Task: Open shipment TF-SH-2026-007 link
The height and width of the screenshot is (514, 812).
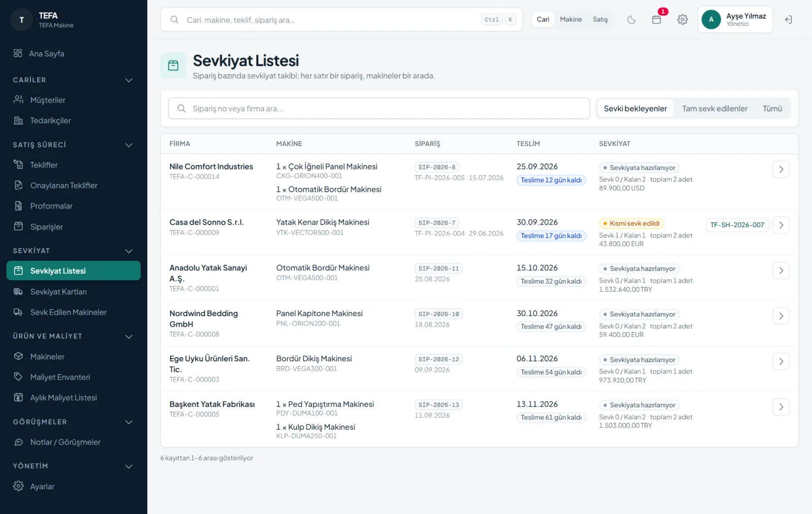Action: [737, 225]
